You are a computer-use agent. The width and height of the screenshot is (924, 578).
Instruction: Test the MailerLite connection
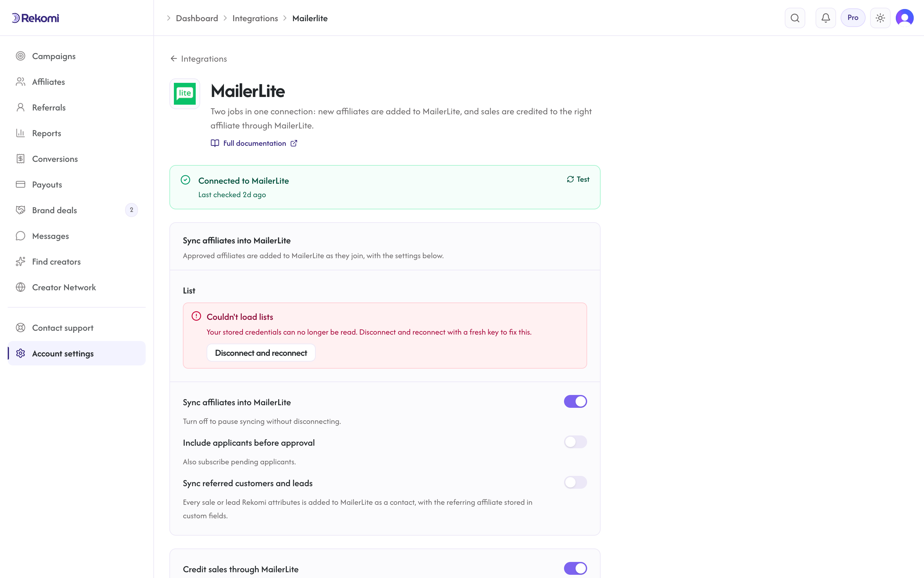(578, 179)
